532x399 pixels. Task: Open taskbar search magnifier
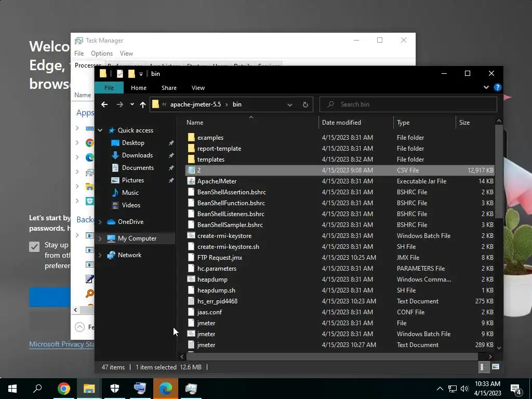pyautogui.click(x=37, y=389)
